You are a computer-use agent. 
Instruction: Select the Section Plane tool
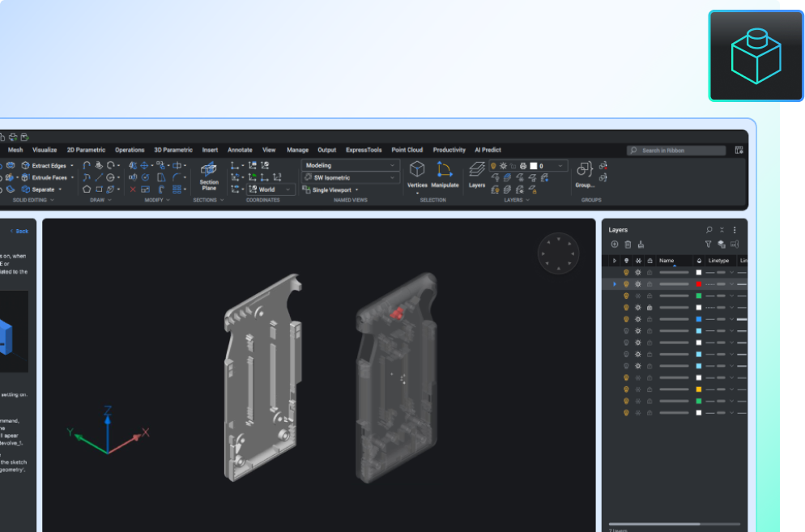point(208,175)
